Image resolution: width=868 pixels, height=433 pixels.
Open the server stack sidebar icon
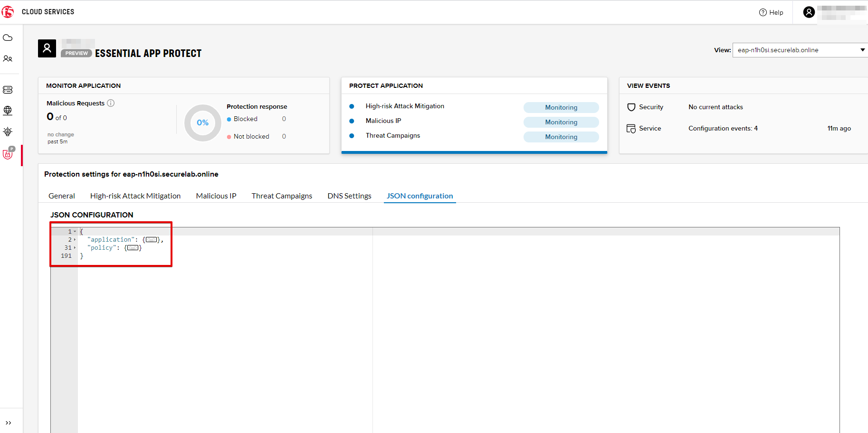point(8,90)
